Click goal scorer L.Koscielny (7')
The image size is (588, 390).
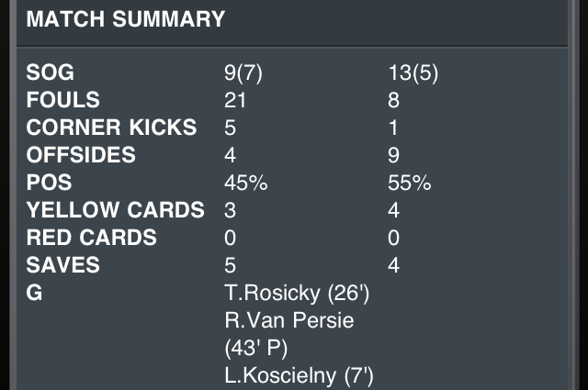[299, 375]
